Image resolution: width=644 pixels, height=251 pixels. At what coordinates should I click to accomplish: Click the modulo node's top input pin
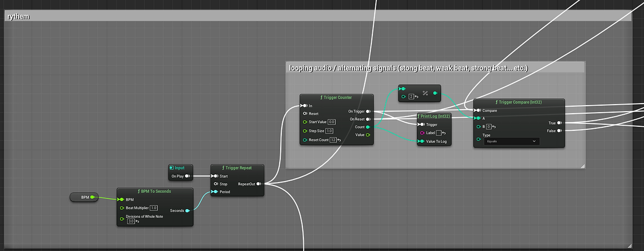coord(403,89)
